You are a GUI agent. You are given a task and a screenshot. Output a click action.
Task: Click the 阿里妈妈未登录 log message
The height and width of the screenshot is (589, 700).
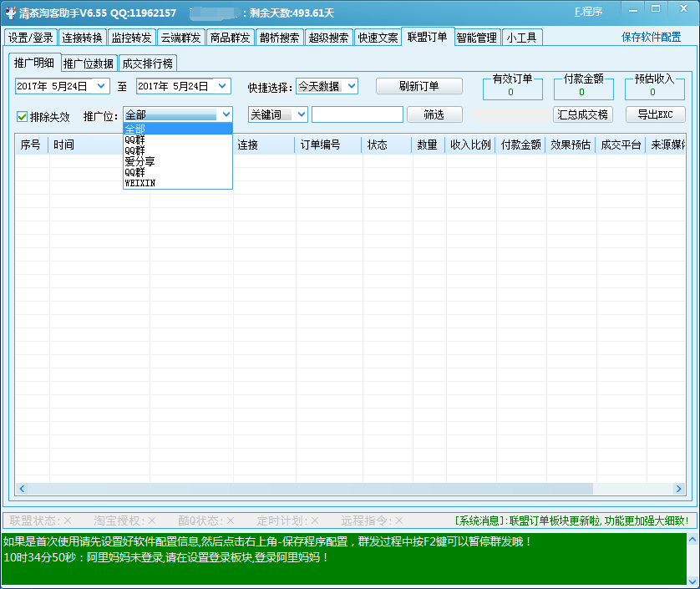click(166, 557)
